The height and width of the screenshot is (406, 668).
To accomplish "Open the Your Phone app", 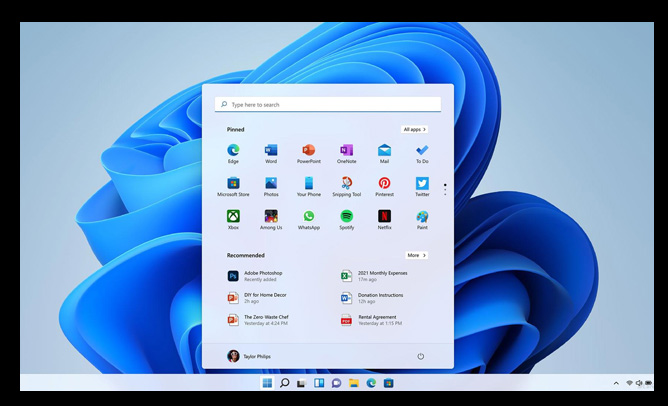I will (309, 187).
